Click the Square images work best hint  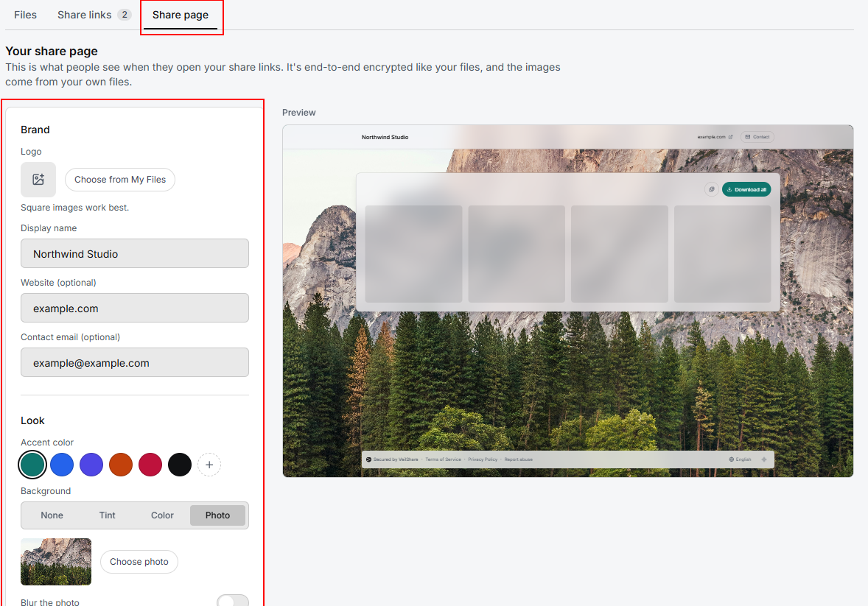(x=74, y=208)
